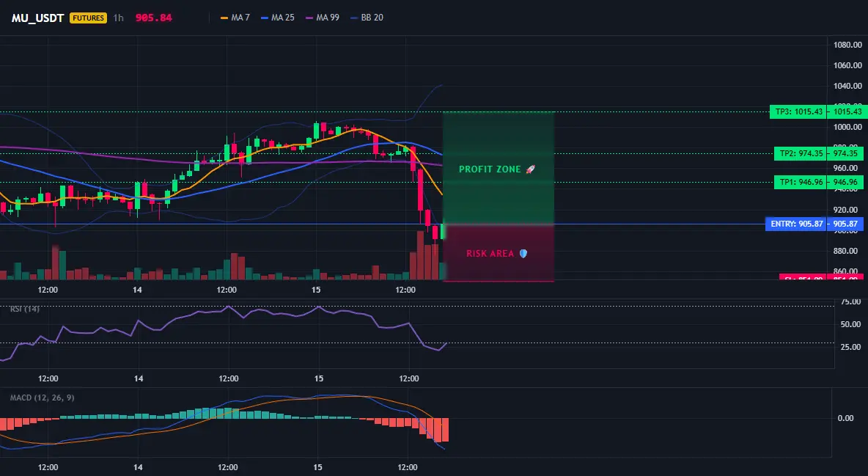The image size is (868, 476).
Task: Click date 15 under the price chart
Action: [315, 290]
